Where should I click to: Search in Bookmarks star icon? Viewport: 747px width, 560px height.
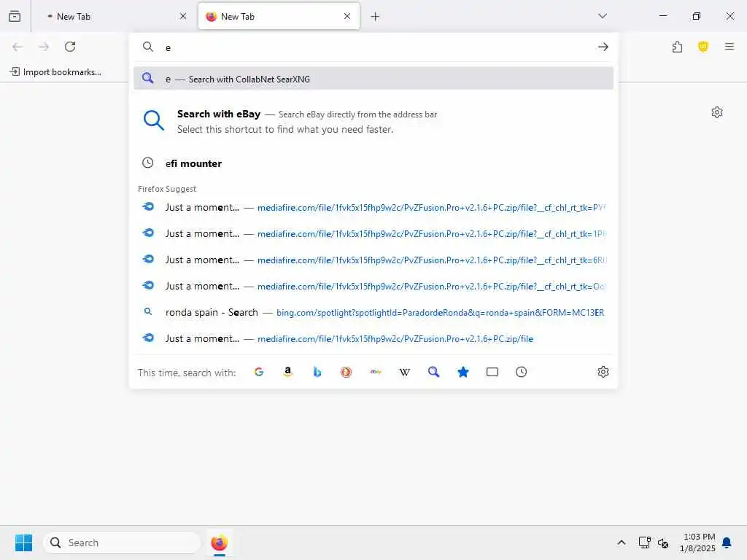[x=462, y=372]
